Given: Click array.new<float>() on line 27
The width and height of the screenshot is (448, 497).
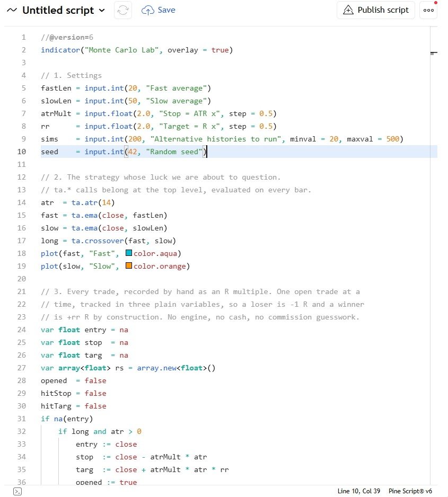Looking at the screenshot, I should coord(176,368).
